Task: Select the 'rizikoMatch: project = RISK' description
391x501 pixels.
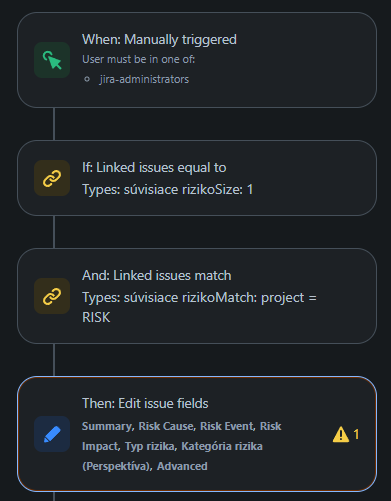Action: 199,307
